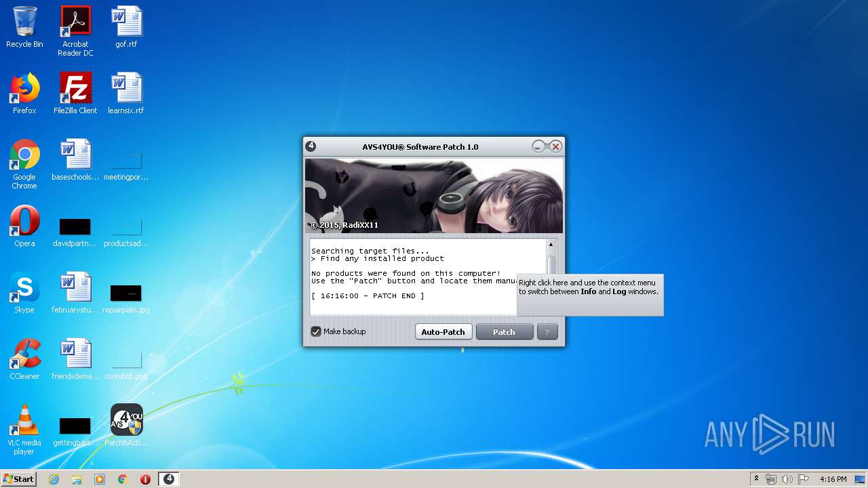Click the Show desktop button
868x488 pixels.
[x=861, y=479]
